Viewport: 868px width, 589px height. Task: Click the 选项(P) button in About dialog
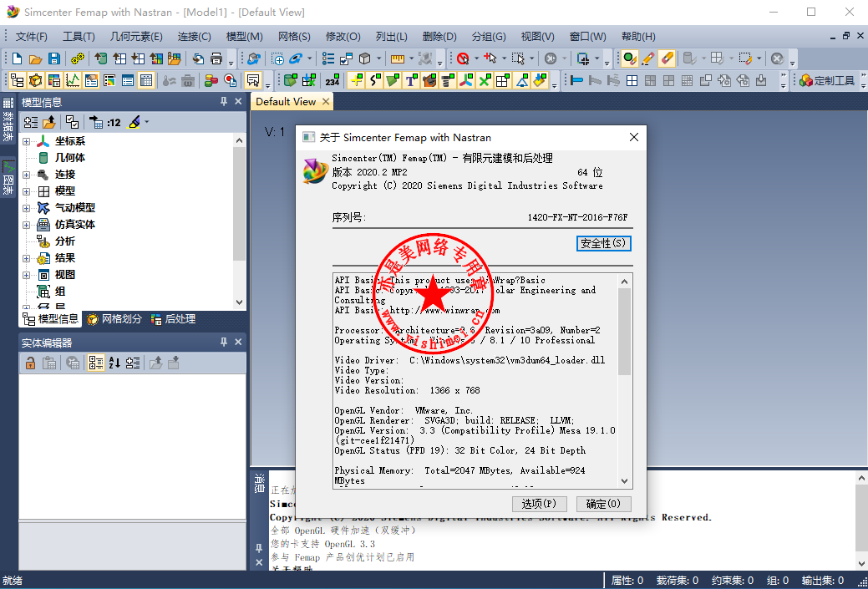click(540, 504)
